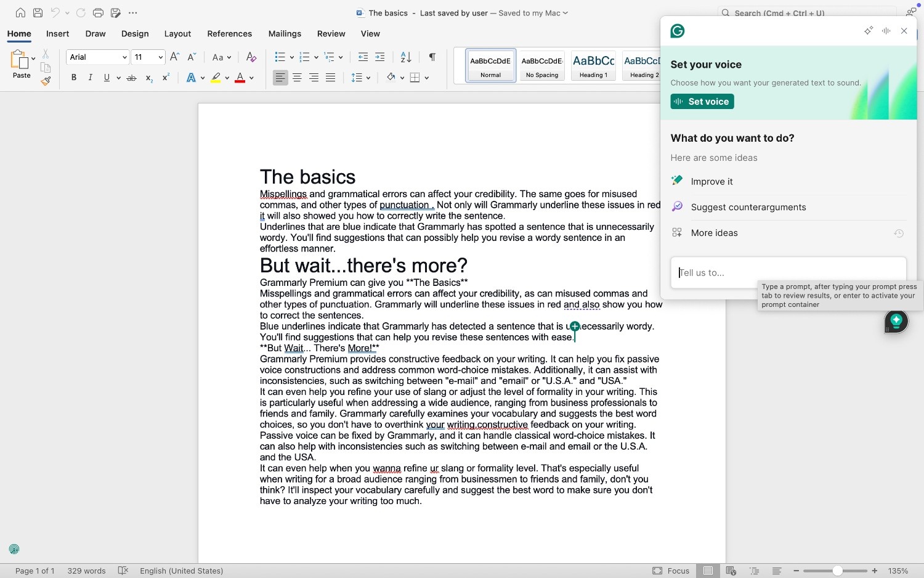Open the voice input icon in Grammarly panel
Image resolution: width=924 pixels, height=578 pixels.
point(886,30)
